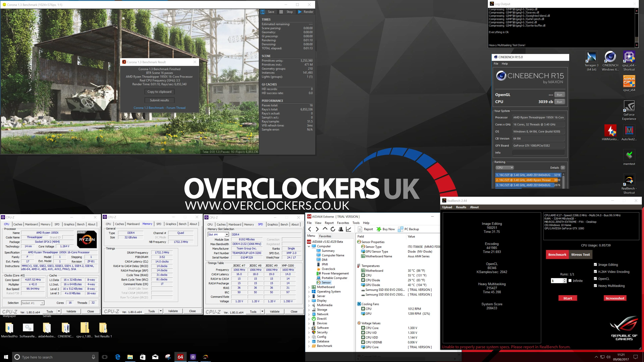This screenshot has height=362, width=644.
Task: Click the Render play icon in Corona
Action: tap(300, 12)
